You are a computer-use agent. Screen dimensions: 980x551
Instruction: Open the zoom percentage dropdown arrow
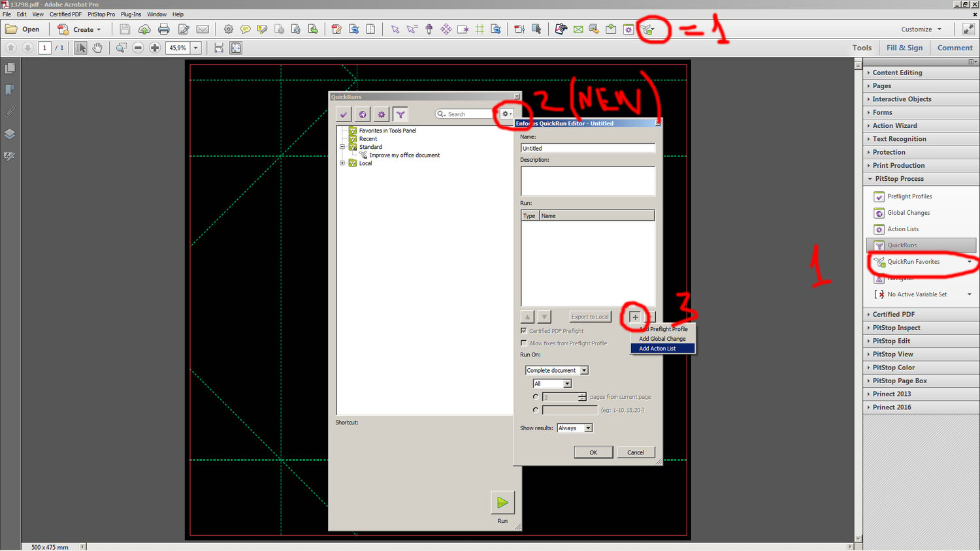pyautogui.click(x=195, y=48)
